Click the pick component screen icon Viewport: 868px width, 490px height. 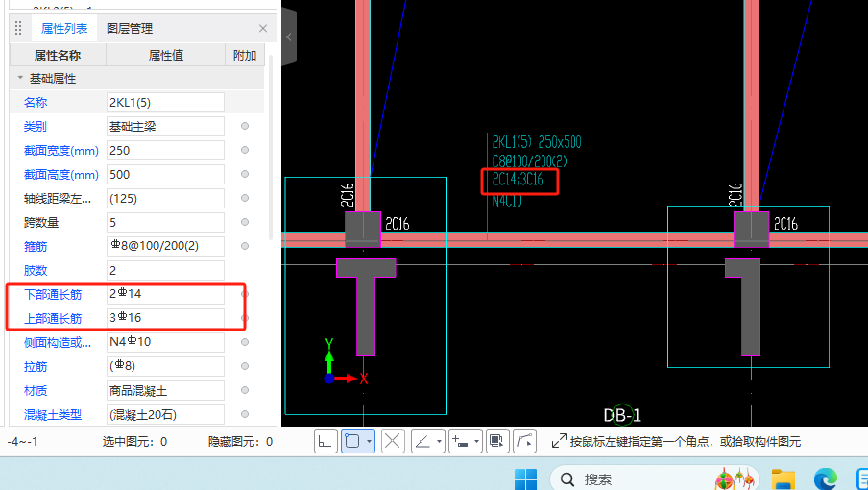click(497, 441)
